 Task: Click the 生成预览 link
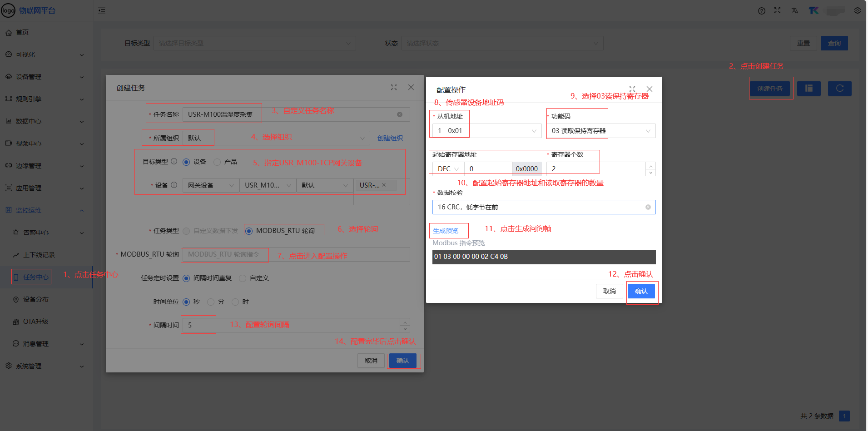click(446, 231)
